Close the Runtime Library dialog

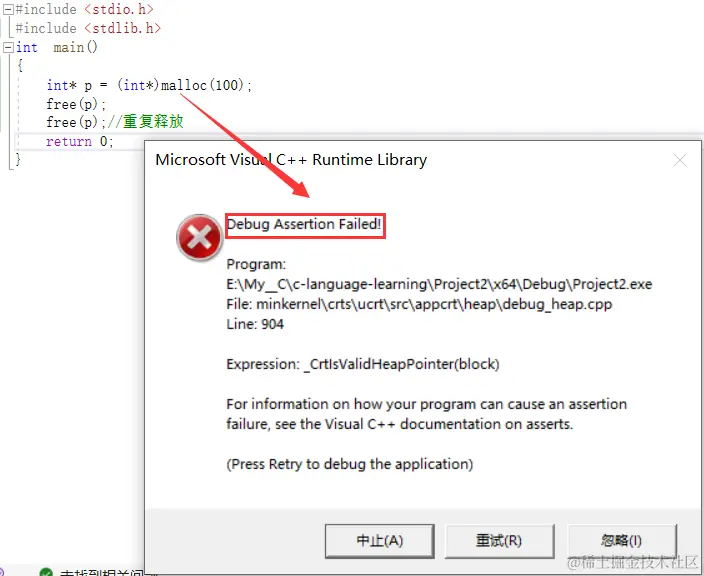tap(680, 160)
